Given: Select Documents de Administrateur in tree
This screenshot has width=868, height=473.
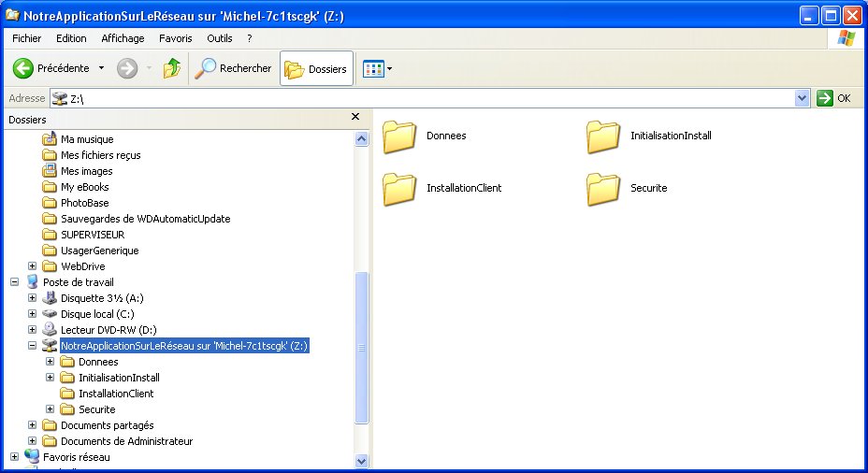Looking at the screenshot, I should click(127, 441).
